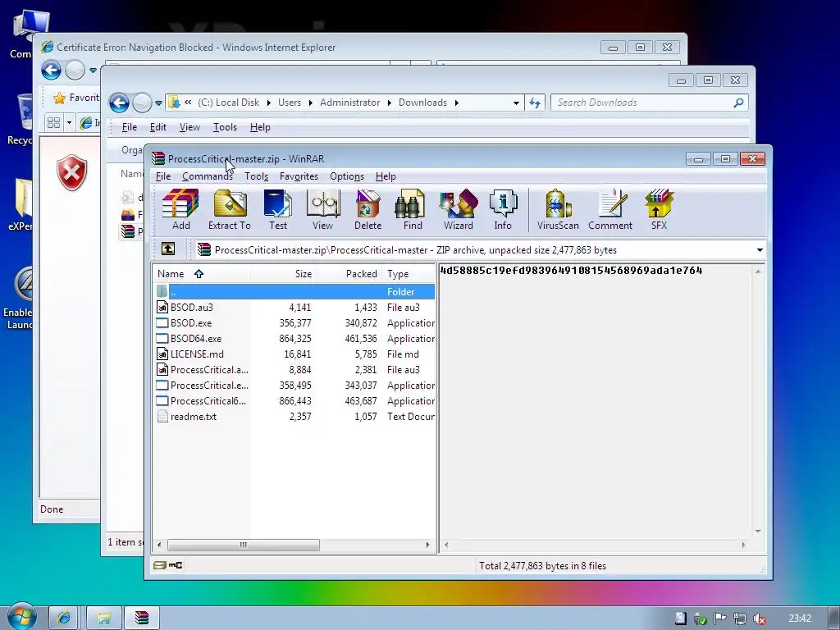Click the Delete toolbar icon
This screenshot has width=840, height=630.
tap(367, 209)
